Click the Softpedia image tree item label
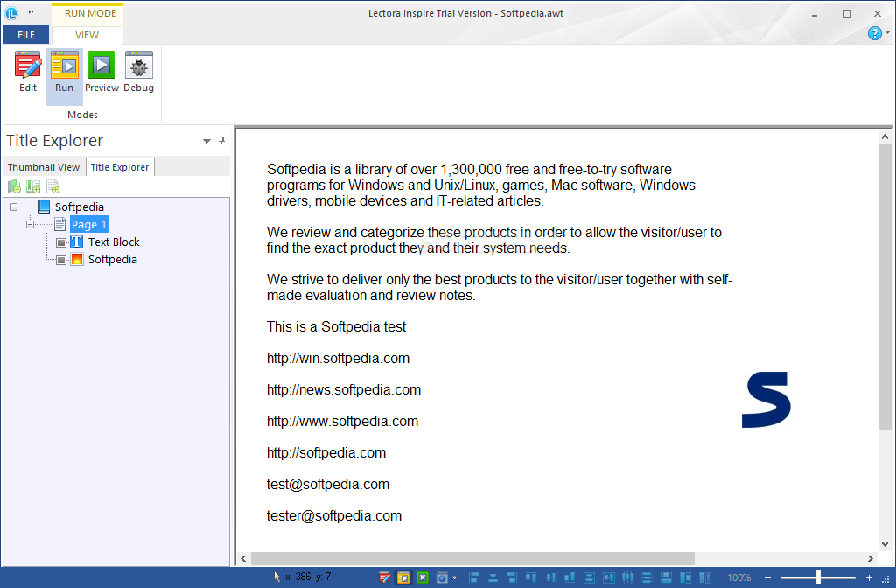This screenshot has width=896, height=588. click(x=113, y=259)
